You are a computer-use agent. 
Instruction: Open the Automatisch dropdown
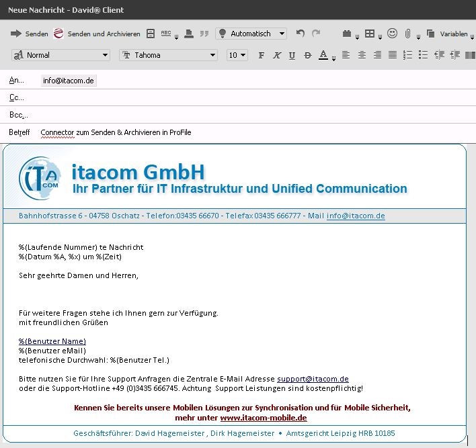point(251,34)
